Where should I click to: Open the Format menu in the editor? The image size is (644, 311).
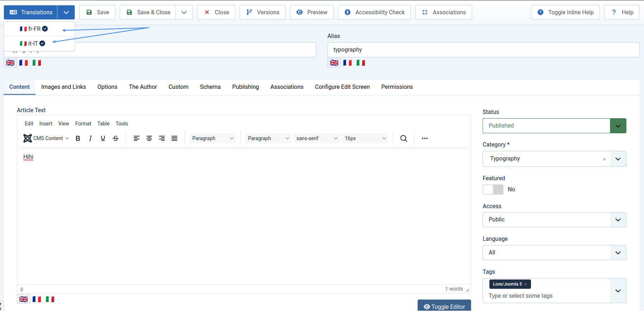tap(83, 124)
